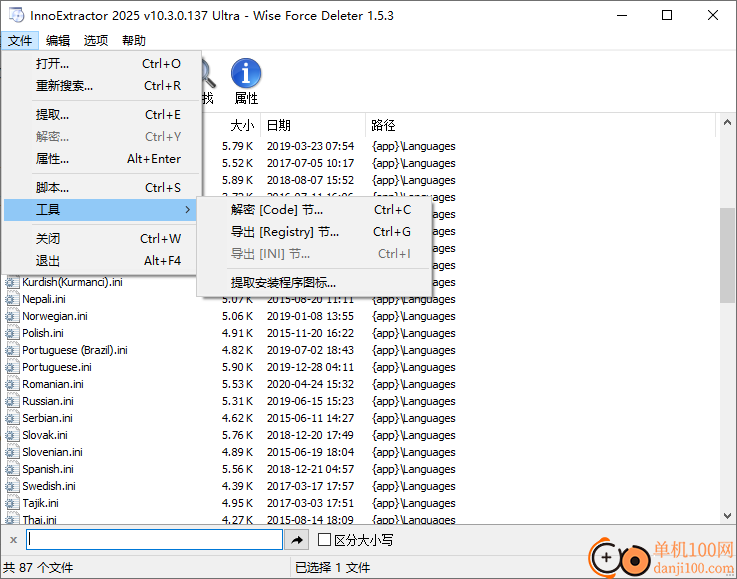Click the Norwegian.ini file icon

tap(11, 316)
